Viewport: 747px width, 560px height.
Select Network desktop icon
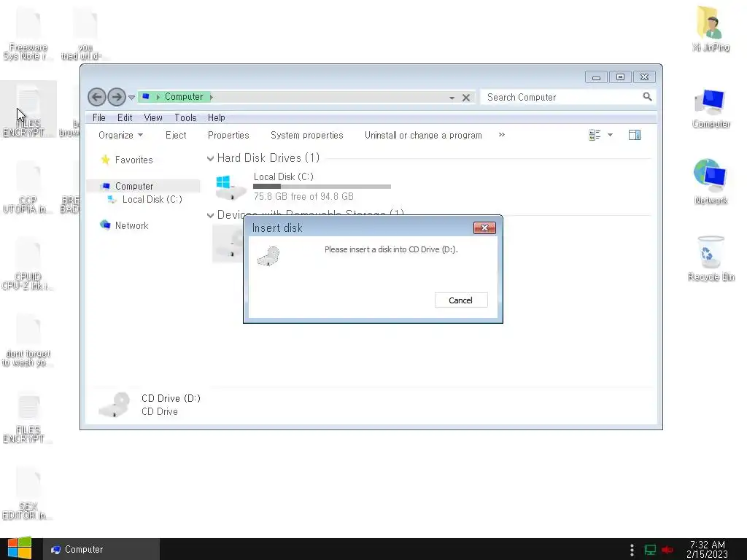pos(711,182)
